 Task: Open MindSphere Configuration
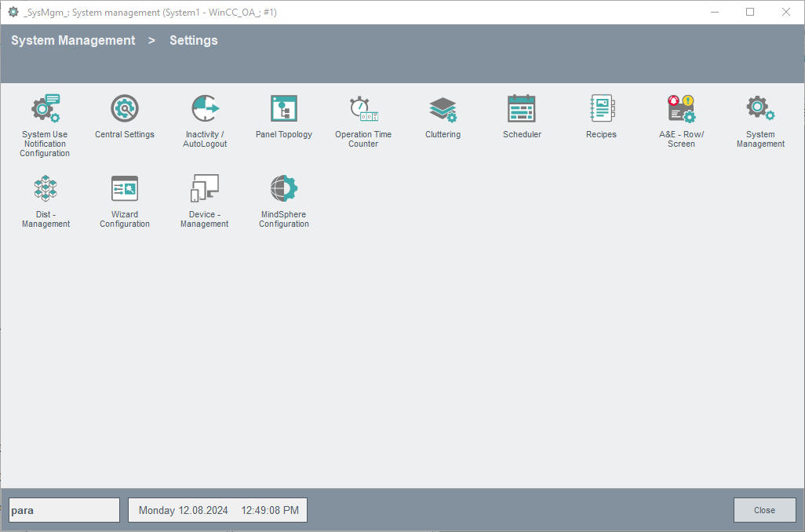[284, 189]
